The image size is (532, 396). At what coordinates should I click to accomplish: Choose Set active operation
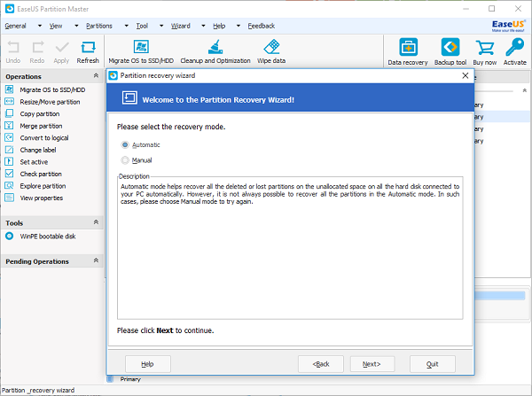34,162
